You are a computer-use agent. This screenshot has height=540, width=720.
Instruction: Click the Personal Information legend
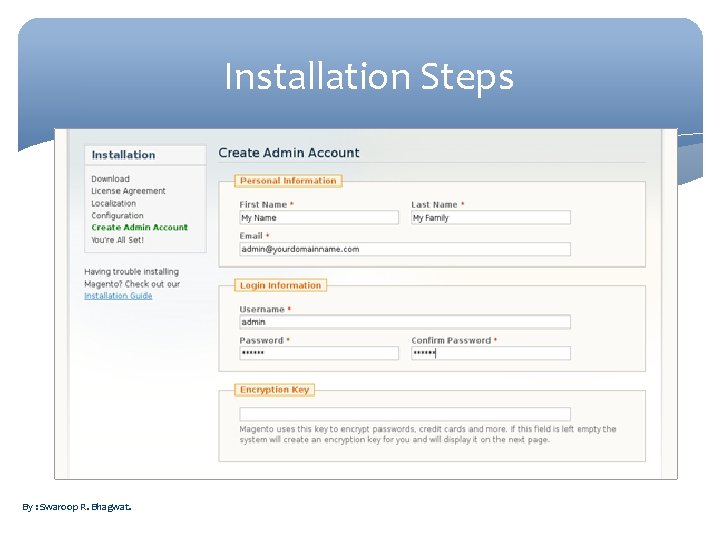tap(288, 181)
